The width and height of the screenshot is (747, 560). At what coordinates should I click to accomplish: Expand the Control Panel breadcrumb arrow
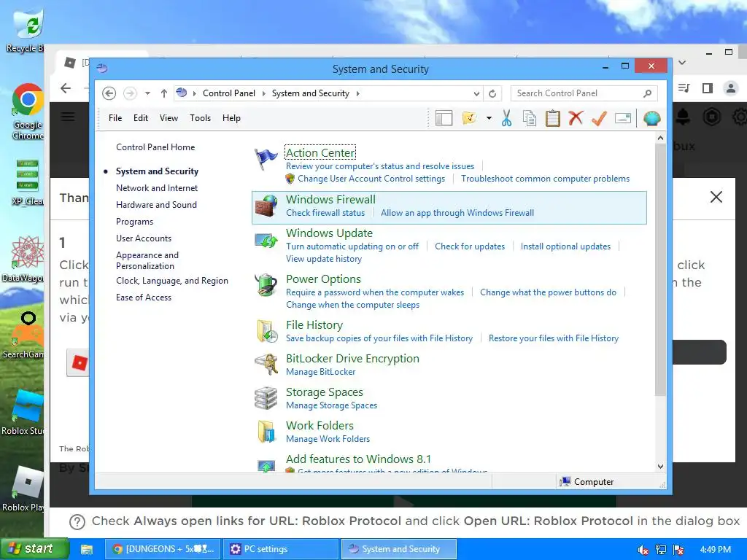264,93
